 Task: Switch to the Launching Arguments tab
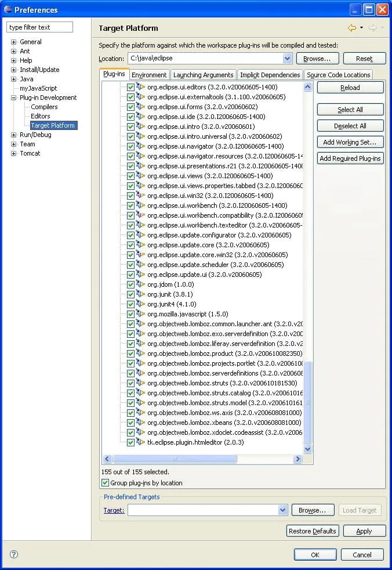[x=203, y=75]
